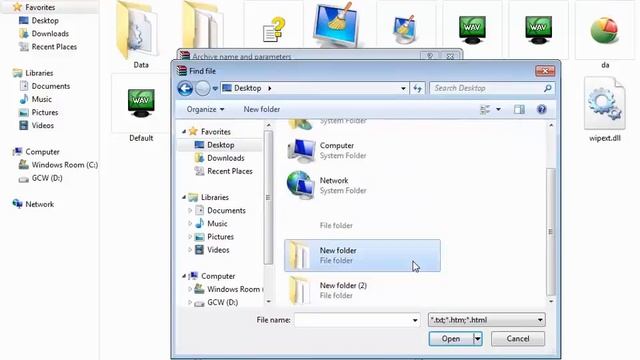Open the file type filter dropdown
Viewport: 640px width, 360px height.
487,320
